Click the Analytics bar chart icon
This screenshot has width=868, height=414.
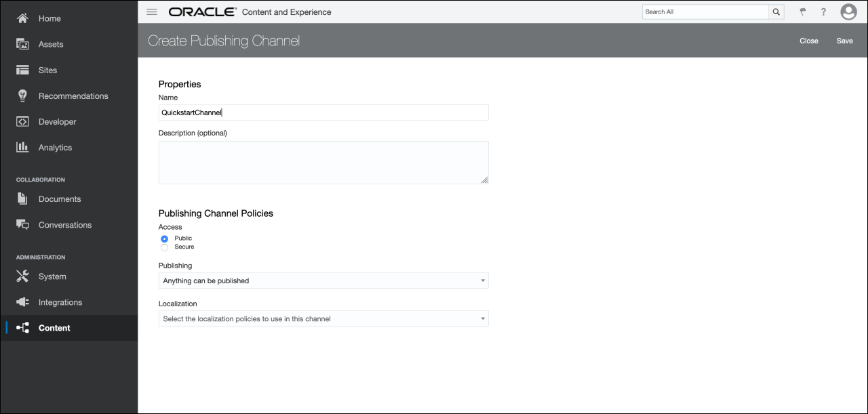point(22,147)
